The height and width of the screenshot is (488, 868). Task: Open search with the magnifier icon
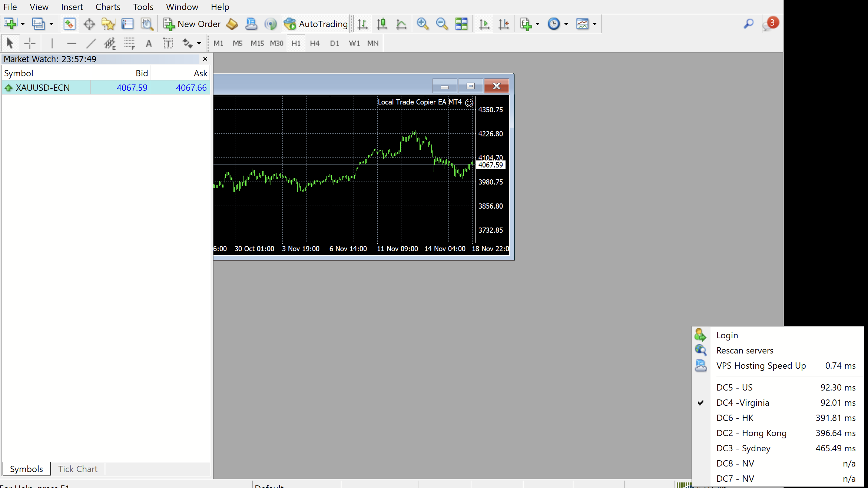click(748, 24)
